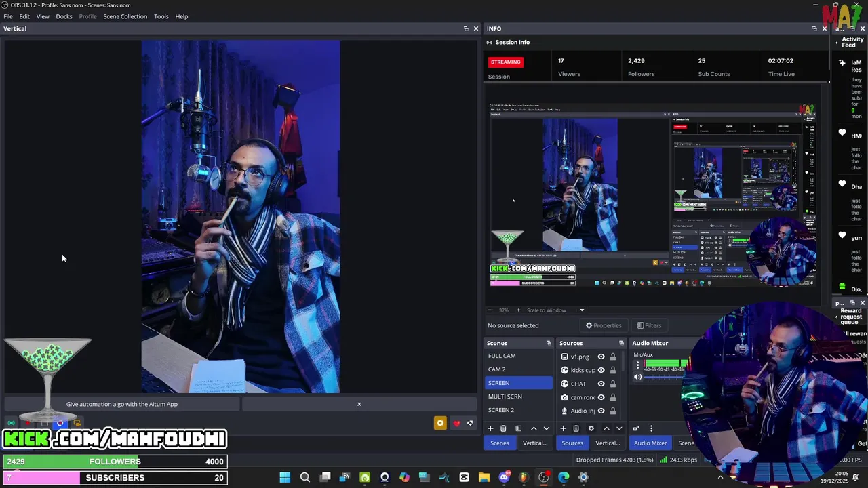868x488 pixels.
Task: Click the red heart icon in Vertical dock
Action: click(456, 424)
